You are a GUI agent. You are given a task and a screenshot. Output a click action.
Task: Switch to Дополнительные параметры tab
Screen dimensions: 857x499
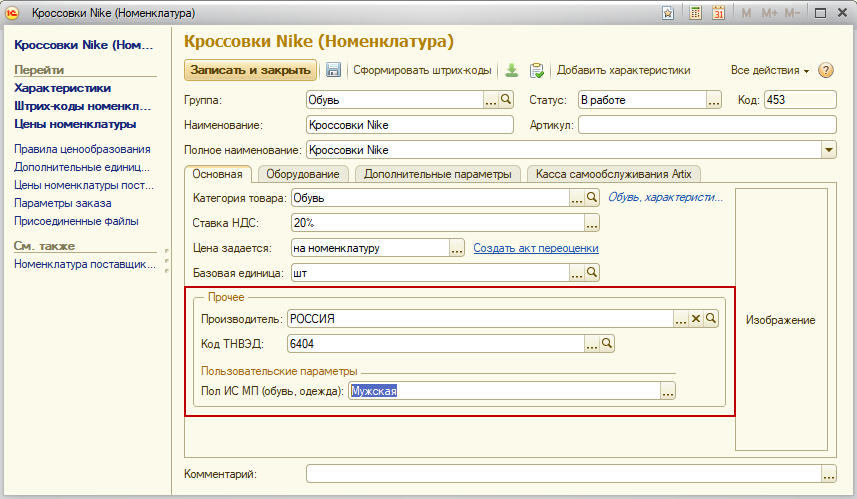tap(438, 174)
